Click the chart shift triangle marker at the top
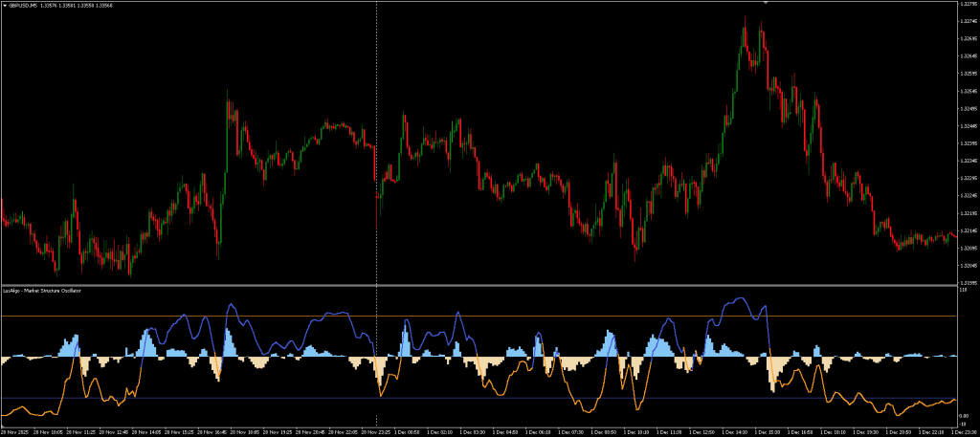This screenshot has width=980, height=437. pos(766,3)
